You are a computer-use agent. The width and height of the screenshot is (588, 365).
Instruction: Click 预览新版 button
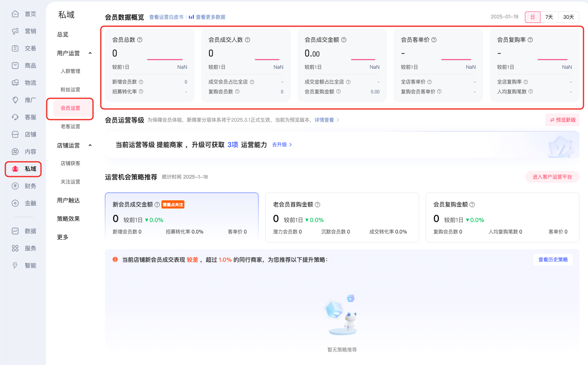[x=562, y=120]
